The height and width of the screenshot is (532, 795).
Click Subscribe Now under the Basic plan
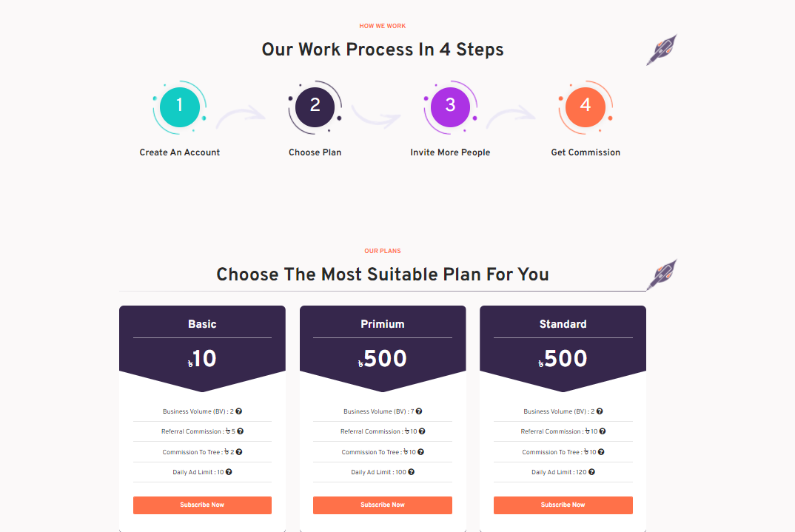tap(202, 505)
